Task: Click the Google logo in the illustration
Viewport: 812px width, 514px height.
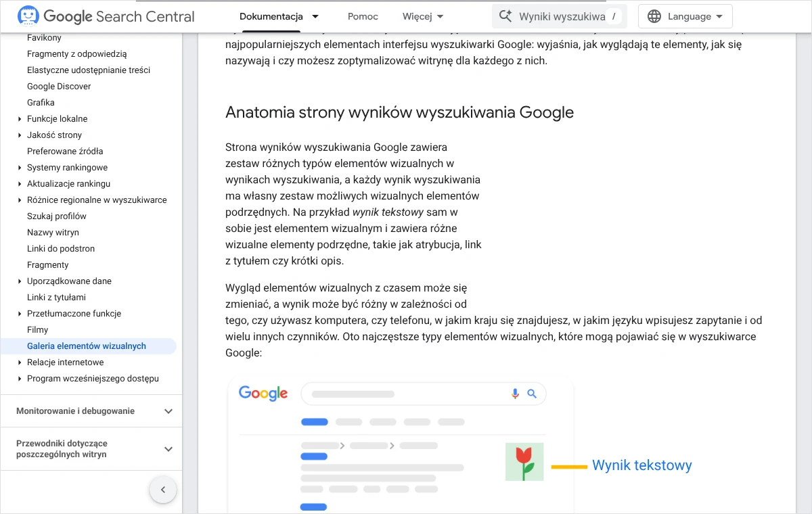Action: tap(263, 393)
